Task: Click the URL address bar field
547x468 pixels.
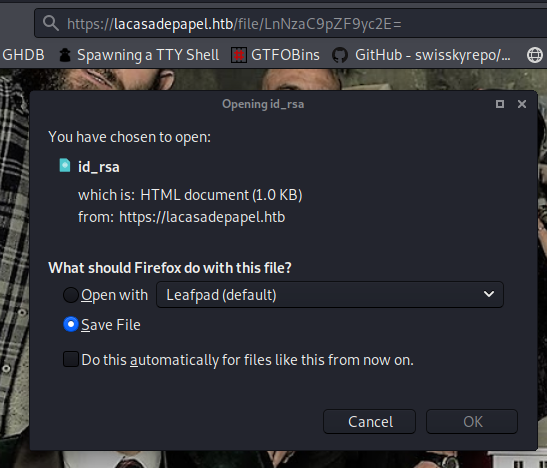Action: (291, 24)
